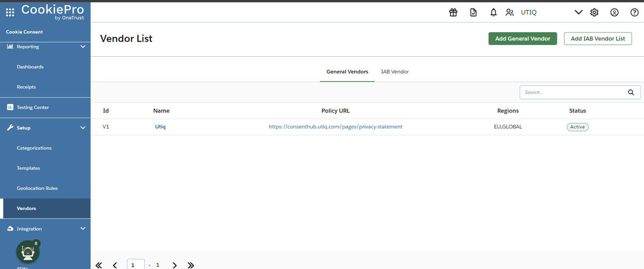This screenshot has height=269, width=644.
Task: Select the General Vendors tab
Action: pyautogui.click(x=347, y=71)
